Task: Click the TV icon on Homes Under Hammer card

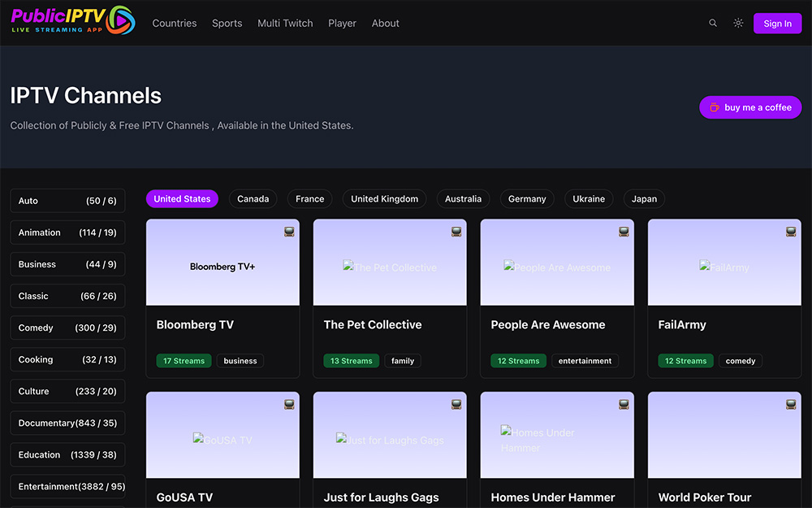Action: pyautogui.click(x=624, y=404)
